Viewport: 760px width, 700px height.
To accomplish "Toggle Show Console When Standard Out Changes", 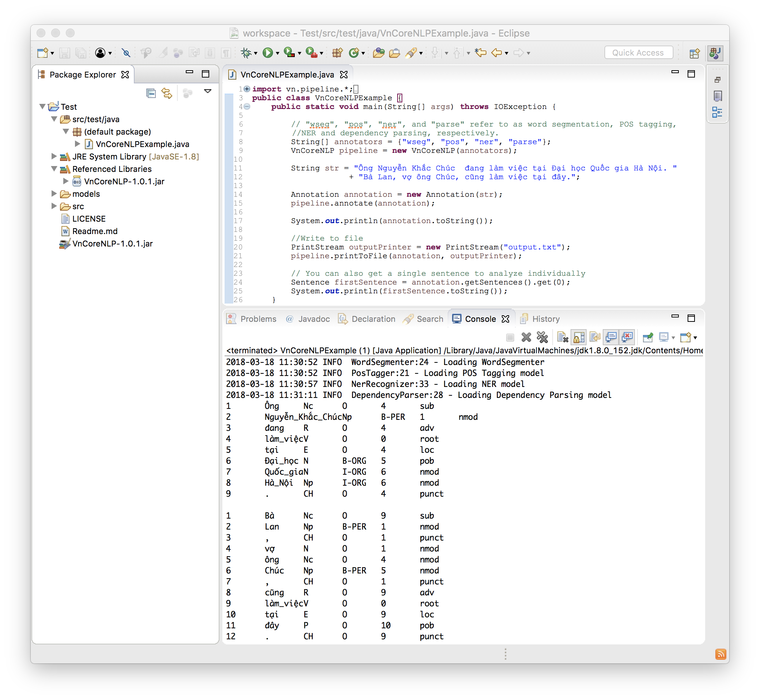I will (612, 337).
